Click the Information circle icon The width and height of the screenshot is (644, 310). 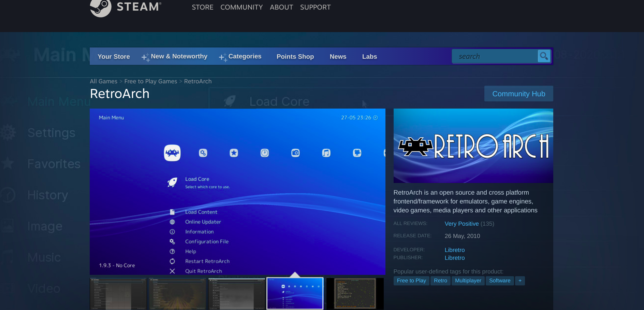172,232
